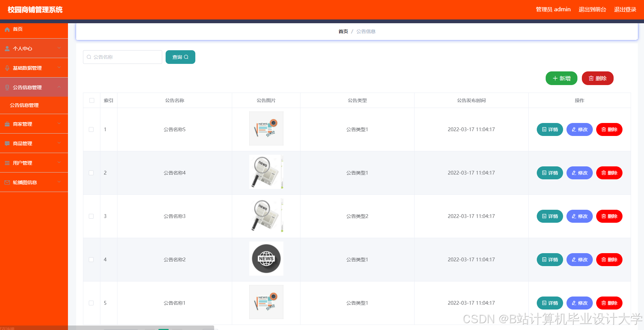Viewport: 644px width, 330px height.
Task: Click the 公告发布时间 column header
Action: (471, 100)
